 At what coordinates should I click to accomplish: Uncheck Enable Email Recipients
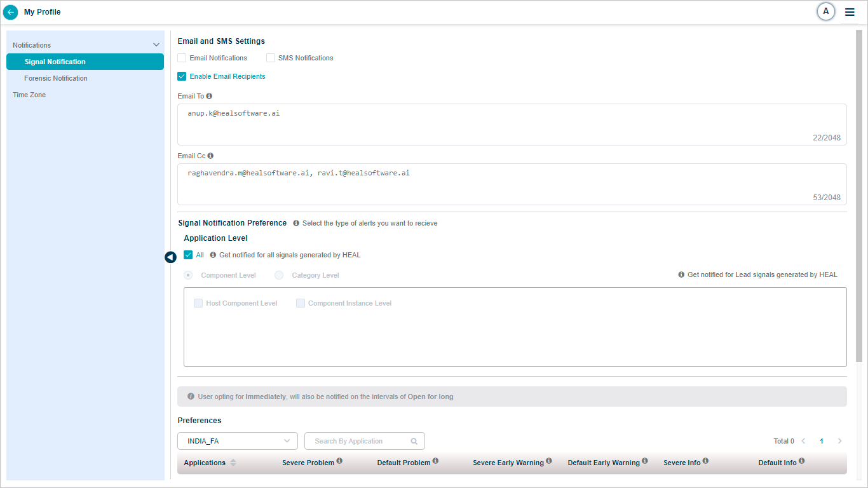(182, 76)
